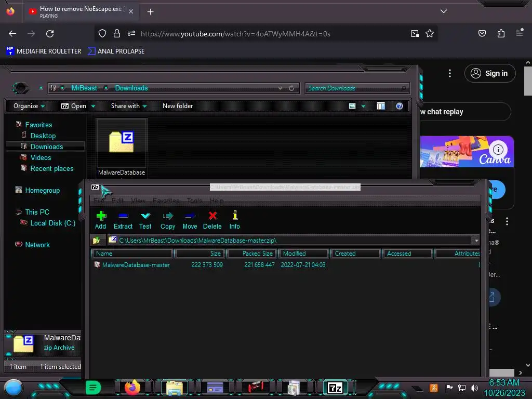Open File Explorer from taskbar
Viewport: 532px width, 399px height.
click(175, 388)
